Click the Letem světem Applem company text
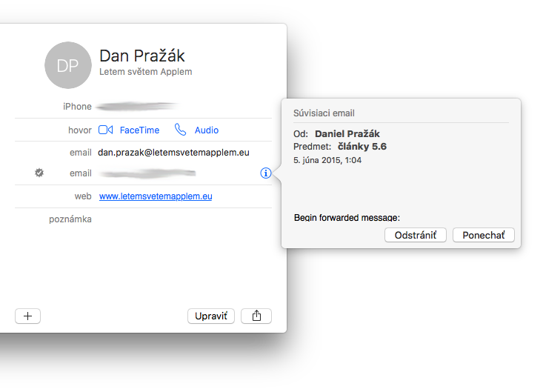This screenshot has height=392, width=543. click(x=146, y=72)
